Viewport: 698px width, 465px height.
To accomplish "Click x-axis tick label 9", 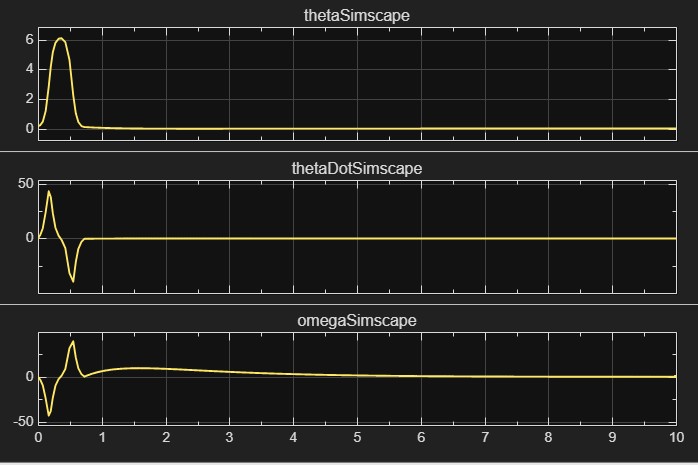I will (x=612, y=437).
